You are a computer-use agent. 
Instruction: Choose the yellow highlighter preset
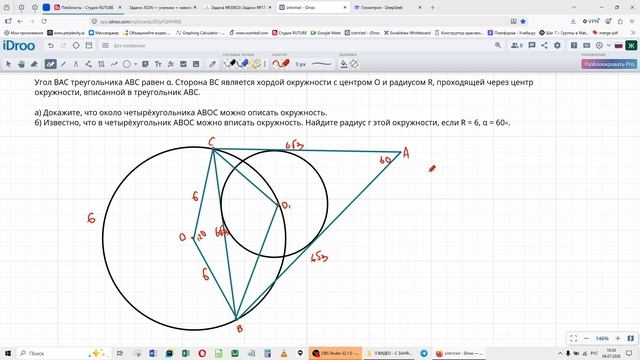point(256,63)
